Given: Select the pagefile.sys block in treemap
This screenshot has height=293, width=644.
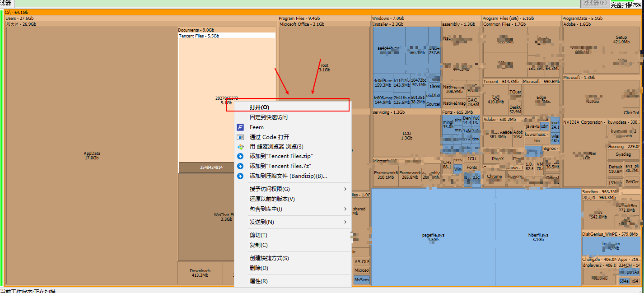Looking at the screenshot, I should pyautogui.click(x=433, y=237).
